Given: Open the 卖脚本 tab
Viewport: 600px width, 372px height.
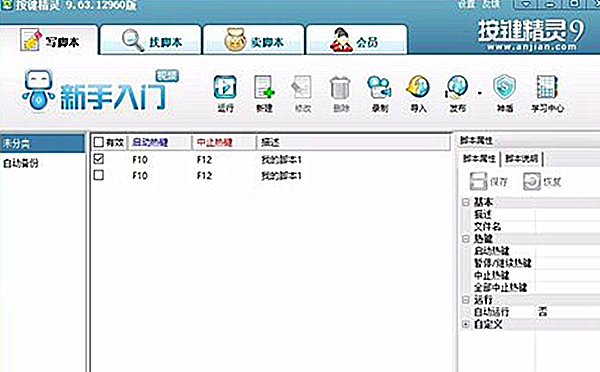Looking at the screenshot, I should coord(254,41).
